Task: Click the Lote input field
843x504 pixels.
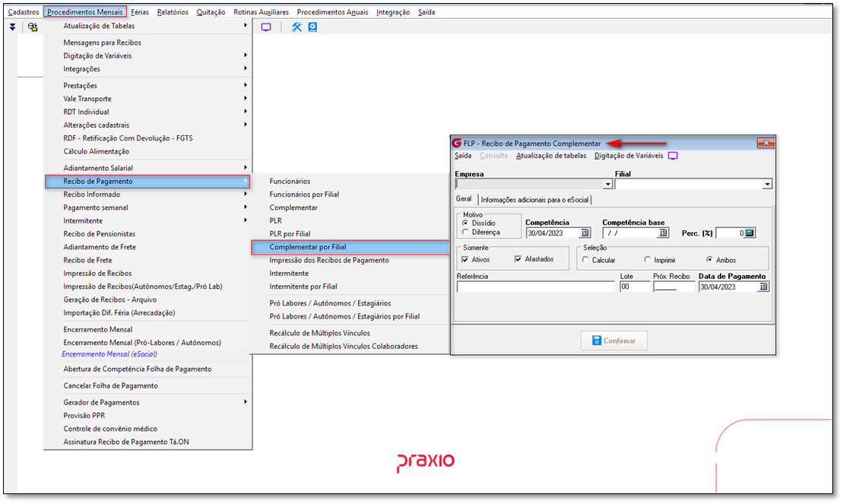Action: click(x=635, y=287)
